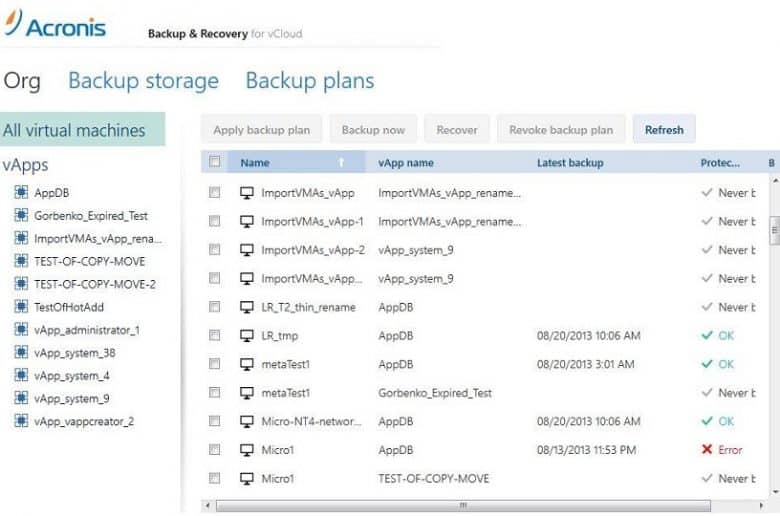Sort by the Name column header
The image size is (780, 516).
click(x=296, y=162)
